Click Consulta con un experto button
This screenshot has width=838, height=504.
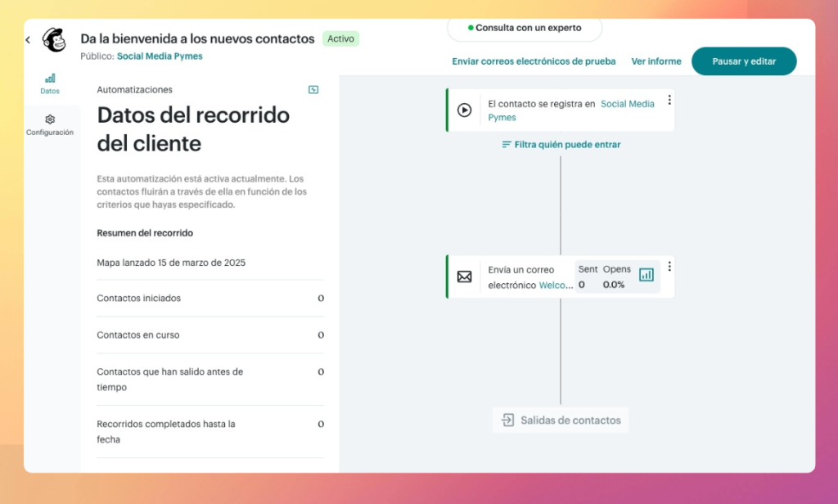[525, 28]
